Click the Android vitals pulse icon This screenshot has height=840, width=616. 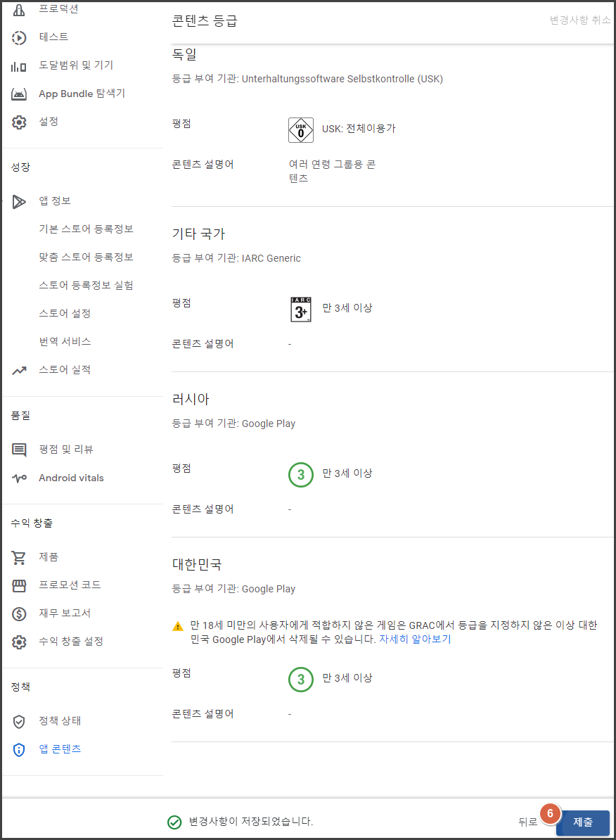point(19,478)
